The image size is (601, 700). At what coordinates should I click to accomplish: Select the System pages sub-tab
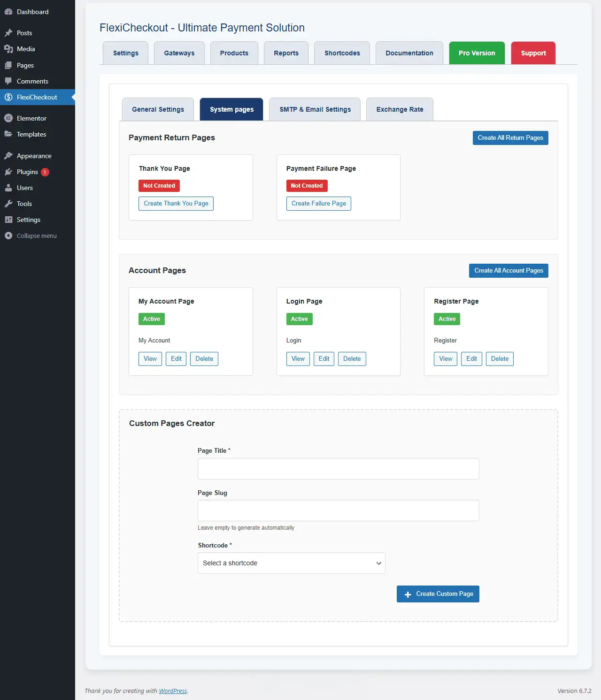coord(231,109)
